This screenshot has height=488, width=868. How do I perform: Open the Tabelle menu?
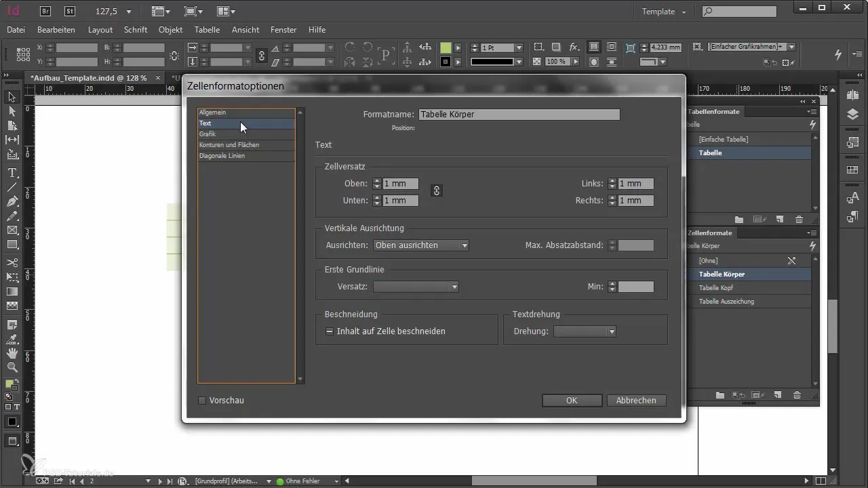click(x=207, y=30)
